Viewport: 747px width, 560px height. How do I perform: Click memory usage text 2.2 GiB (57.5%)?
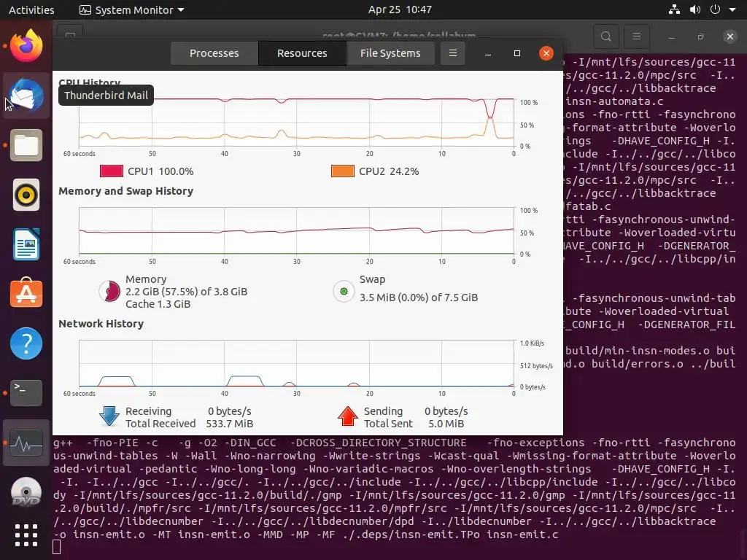point(186,292)
